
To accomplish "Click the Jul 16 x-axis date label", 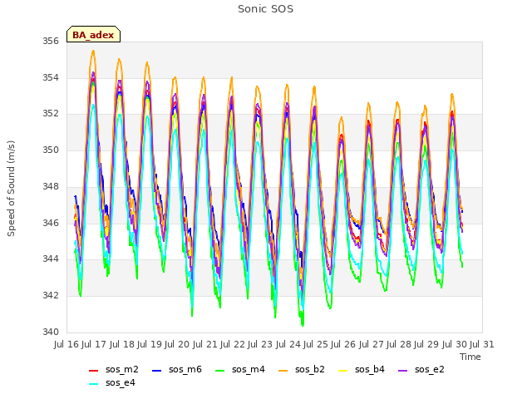I will 66,345.
